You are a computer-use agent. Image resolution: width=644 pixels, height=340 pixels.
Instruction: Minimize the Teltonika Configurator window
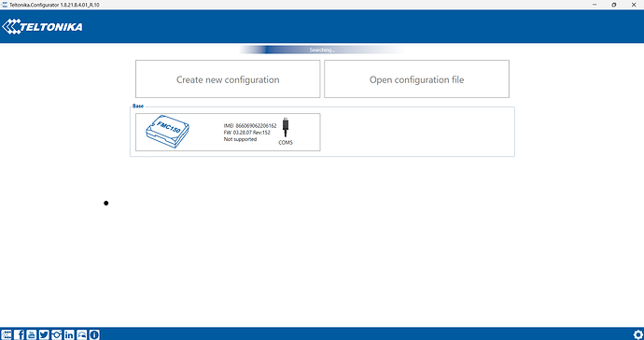(595, 5)
